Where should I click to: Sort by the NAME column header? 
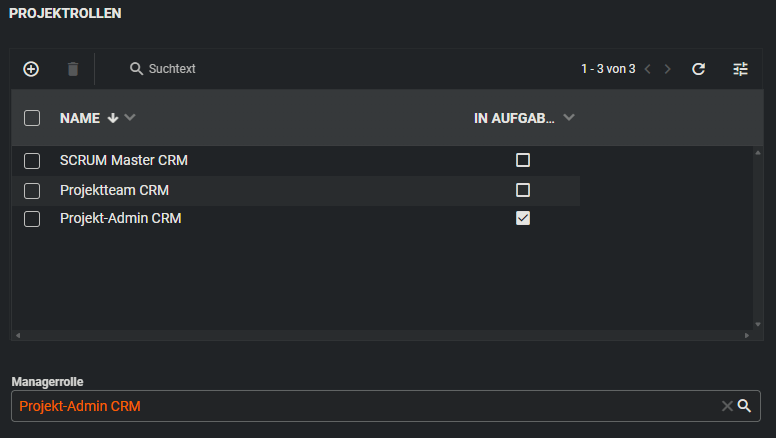80,118
